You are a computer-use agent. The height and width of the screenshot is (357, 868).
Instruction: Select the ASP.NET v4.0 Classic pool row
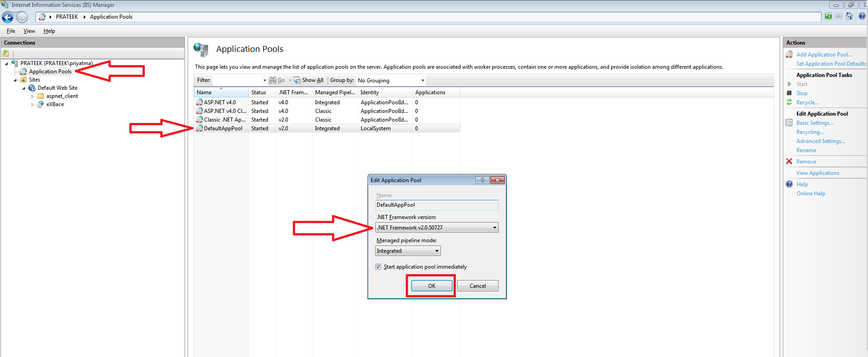click(x=327, y=111)
